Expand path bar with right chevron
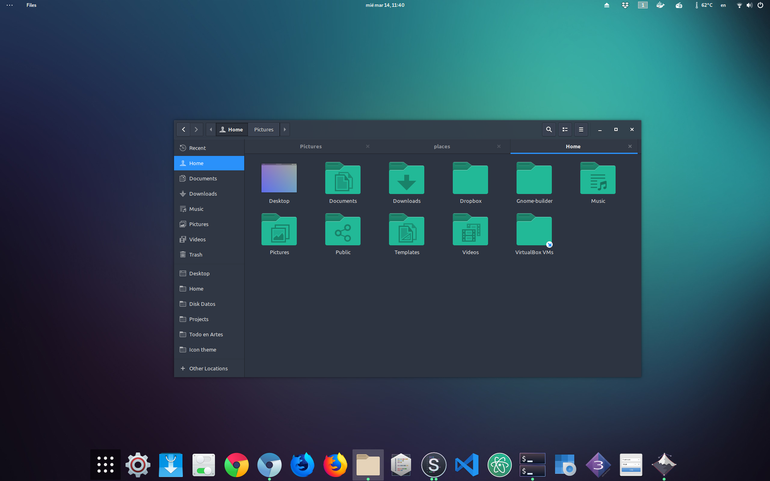The height and width of the screenshot is (481, 770). 284,130
